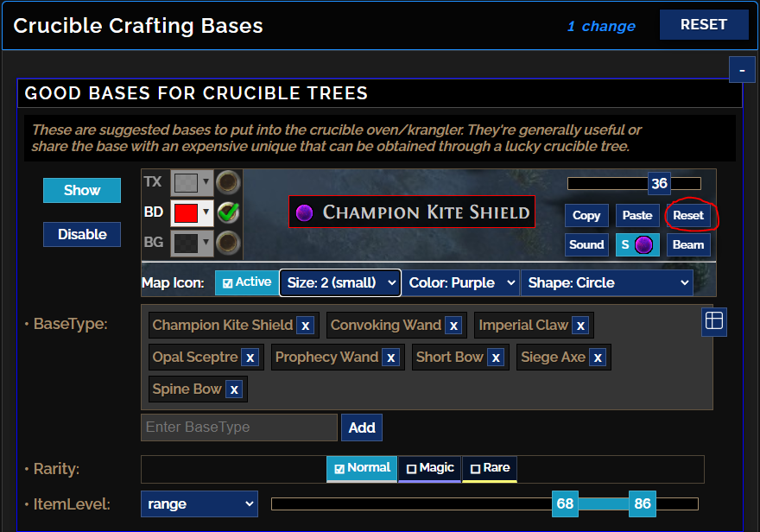Open the Size: 2 (small) dropdown
Image resolution: width=760 pixels, height=532 pixels.
coord(340,282)
